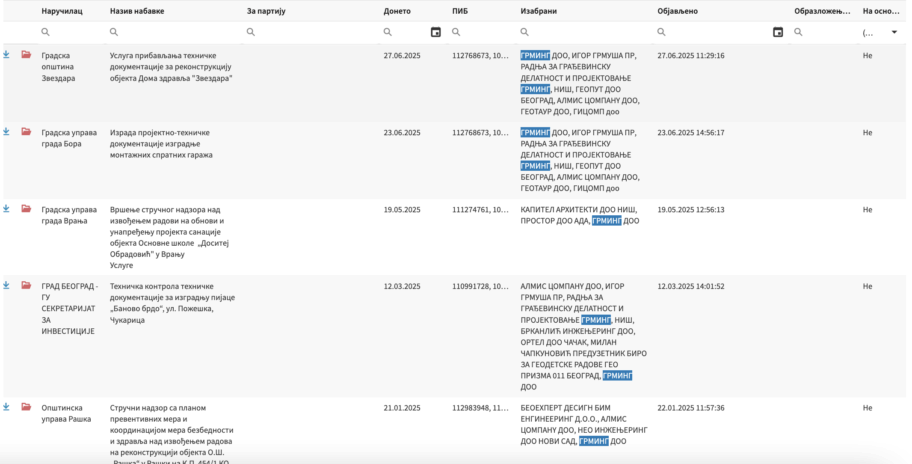Click the Наручилац filter search box

[75, 32]
